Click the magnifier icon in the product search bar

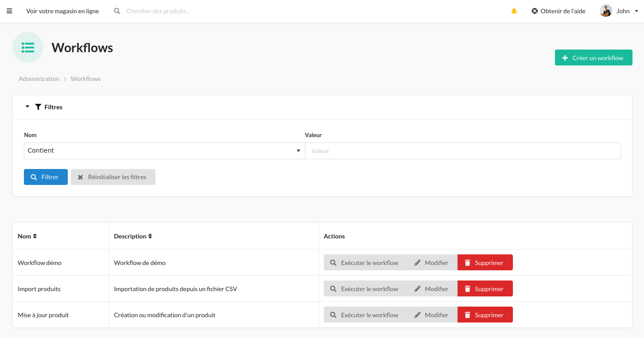[116, 11]
